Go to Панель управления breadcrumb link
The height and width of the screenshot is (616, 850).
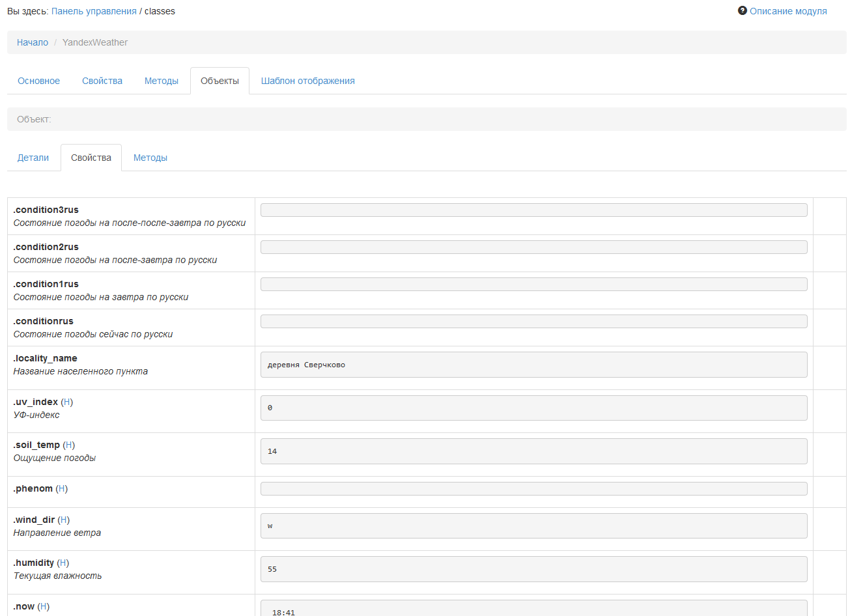point(94,11)
